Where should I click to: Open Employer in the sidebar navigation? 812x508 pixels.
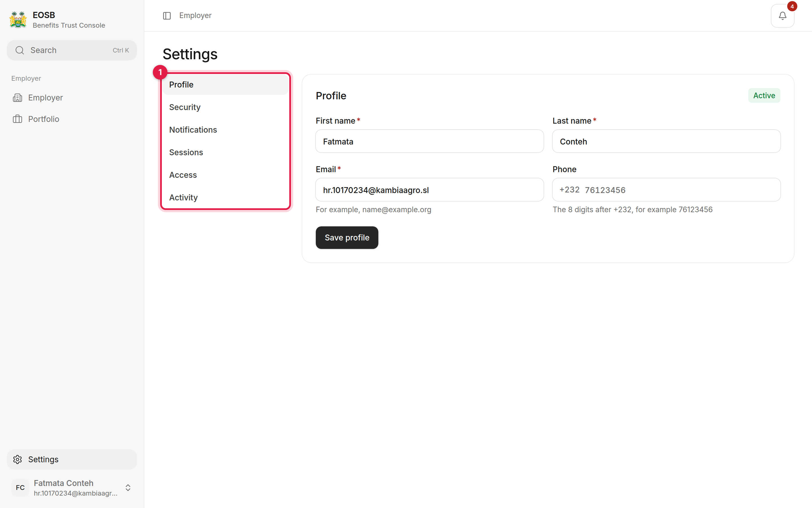[72, 98]
